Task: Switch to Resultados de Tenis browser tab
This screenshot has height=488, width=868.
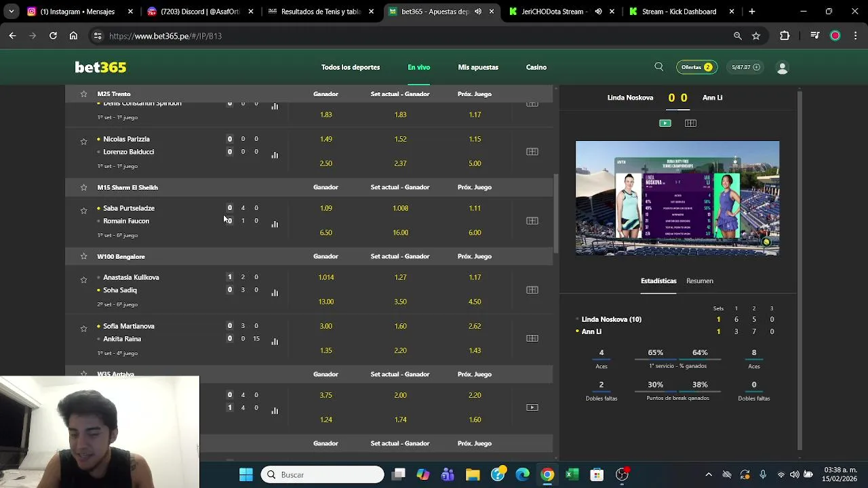Action: [321, 12]
